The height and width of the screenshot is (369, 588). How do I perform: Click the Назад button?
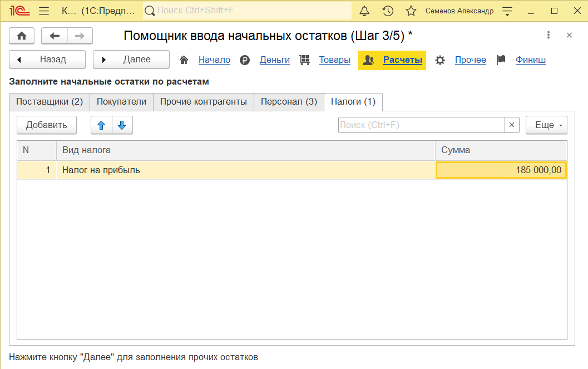click(x=47, y=59)
